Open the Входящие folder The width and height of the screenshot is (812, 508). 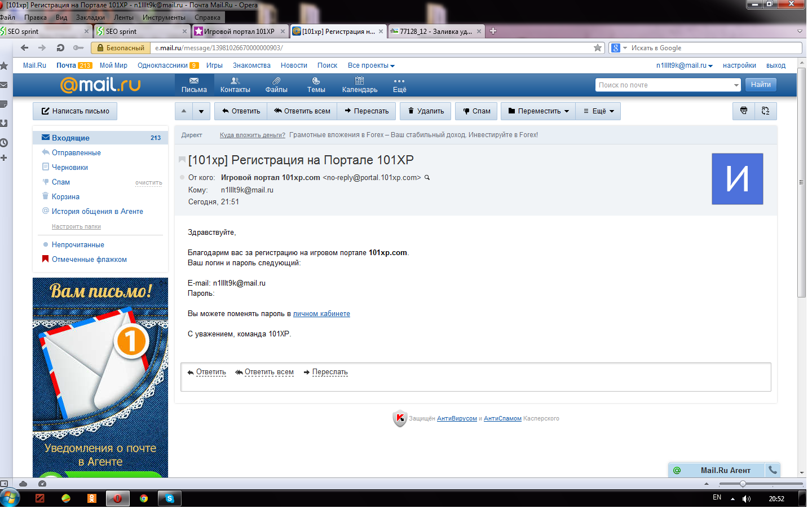coord(100,138)
